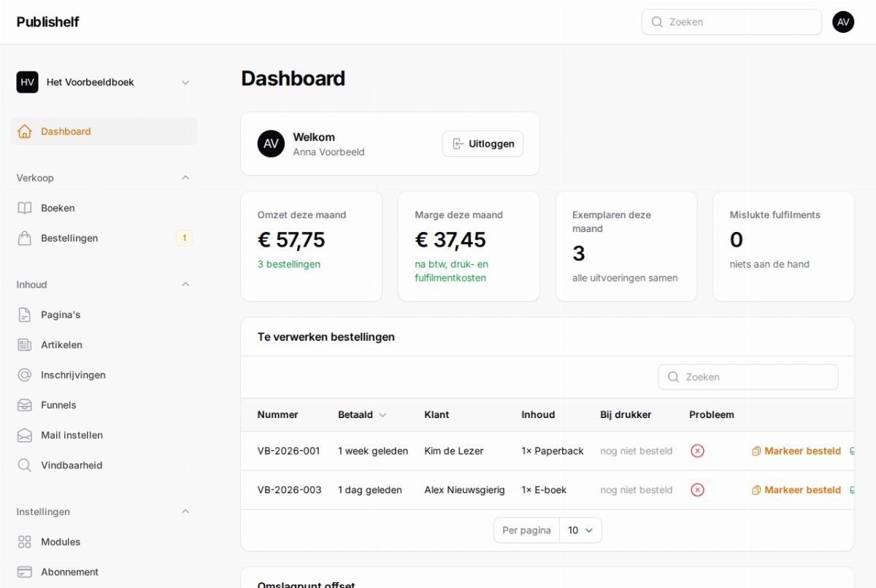Screen dimensions: 876x588
Task: Click problem icon for order VB-2026-001
Action: [697, 451]
